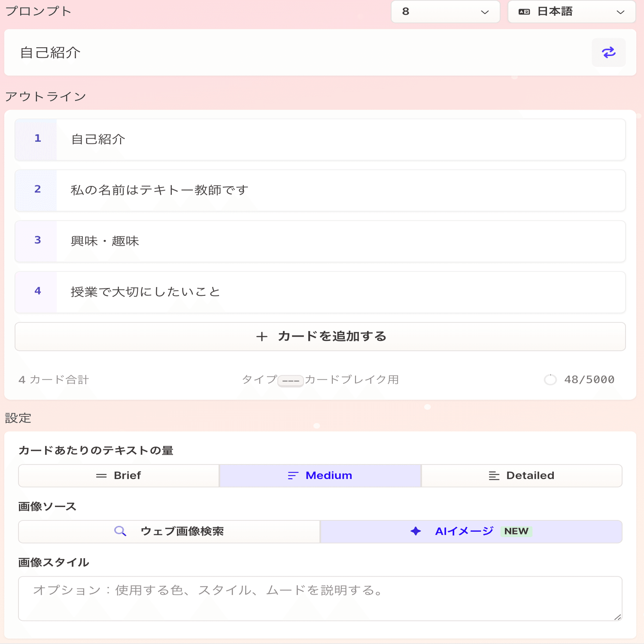Open the 日本語 language dropdown
The width and height of the screenshot is (644, 644).
571,12
